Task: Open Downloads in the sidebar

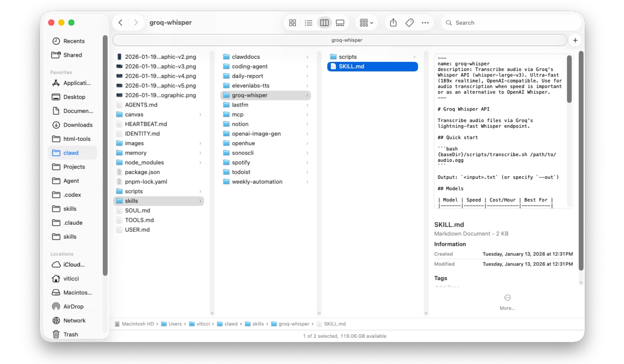Action: 73,125
